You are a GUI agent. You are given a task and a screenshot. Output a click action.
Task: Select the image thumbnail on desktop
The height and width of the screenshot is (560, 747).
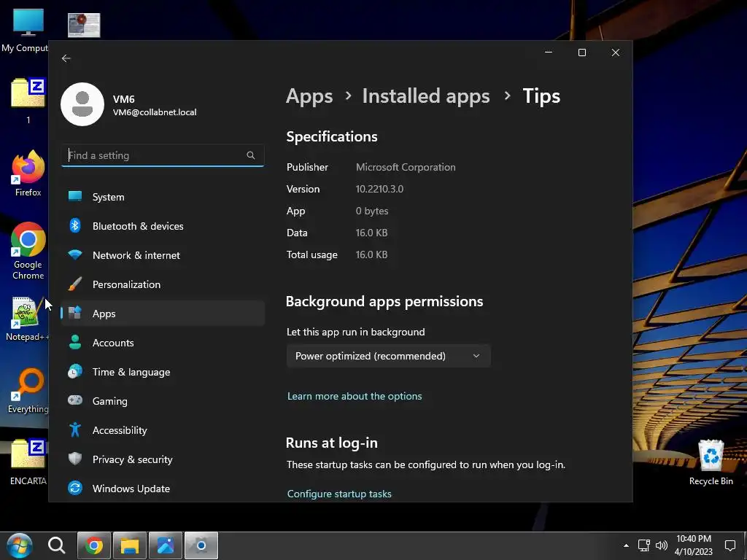pos(84,26)
